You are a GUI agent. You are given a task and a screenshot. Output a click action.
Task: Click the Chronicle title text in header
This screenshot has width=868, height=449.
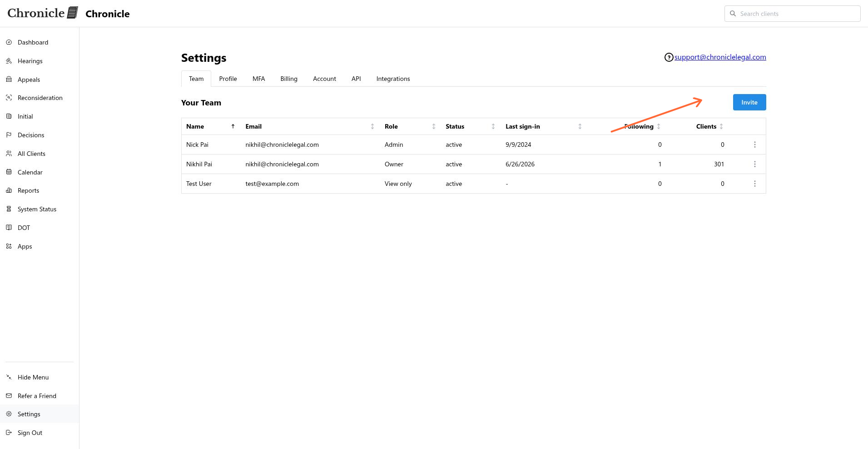[108, 14]
